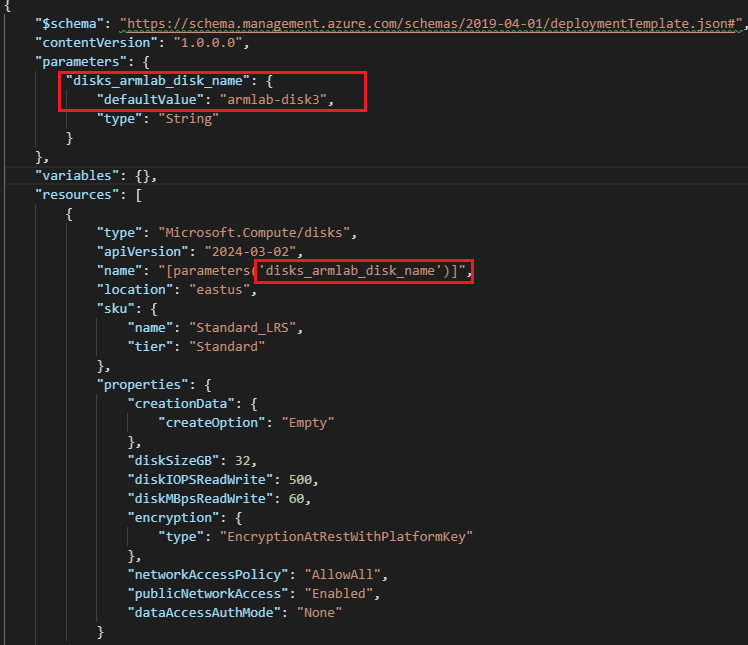Select the "AllowAll" value

point(343,575)
